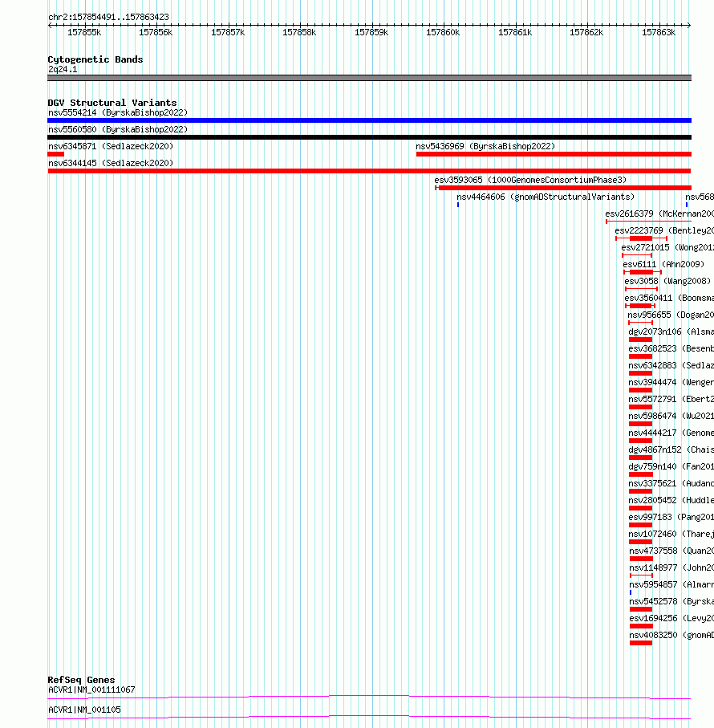714x728 pixels.
Task: Open nsv5554214 (ByrskaBishop2022) label
Action: coord(118,112)
